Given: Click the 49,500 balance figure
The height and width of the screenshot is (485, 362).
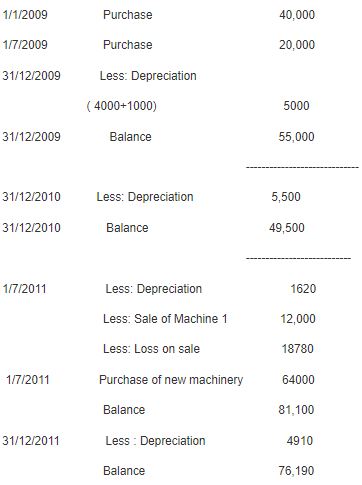Looking at the screenshot, I should [287, 228].
